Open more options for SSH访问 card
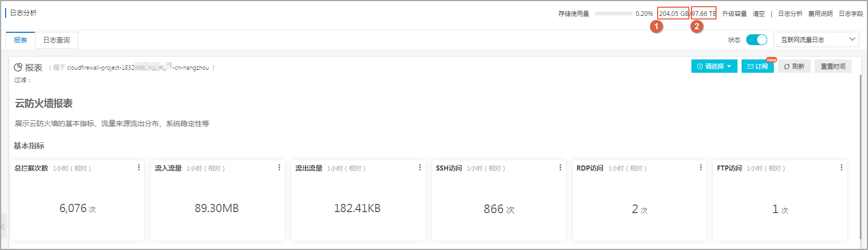Viewport: 868px width, 250px height. [x=560, y=168]
